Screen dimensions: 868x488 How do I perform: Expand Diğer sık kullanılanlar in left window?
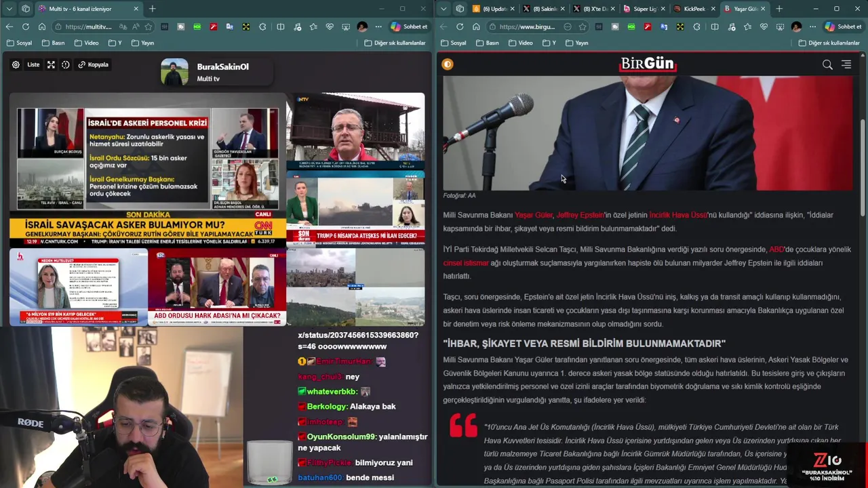click(395, 43)
